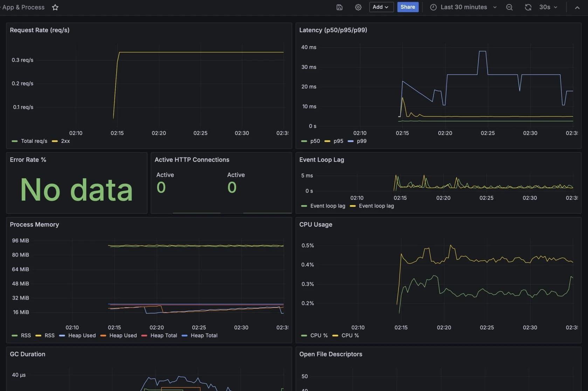Click the zoom out time range icon
The height and width of the screenshot is (391, 588).
coord(509,7)
